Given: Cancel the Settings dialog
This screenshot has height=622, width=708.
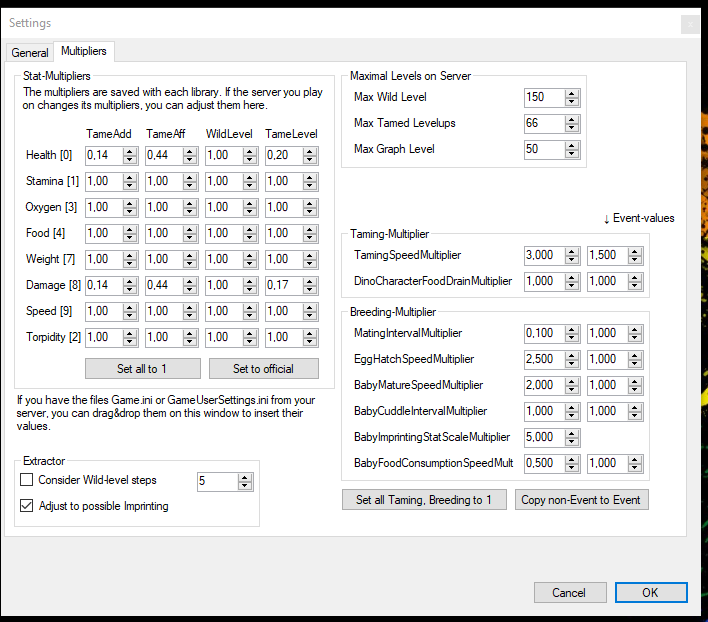Looking at the screenshot, I should [570, 593].
